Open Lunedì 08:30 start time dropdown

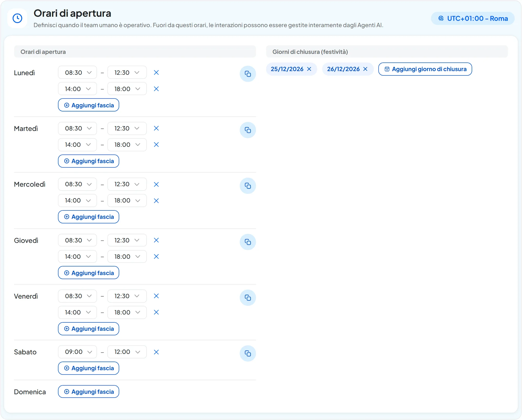click(x=78, y=73)
